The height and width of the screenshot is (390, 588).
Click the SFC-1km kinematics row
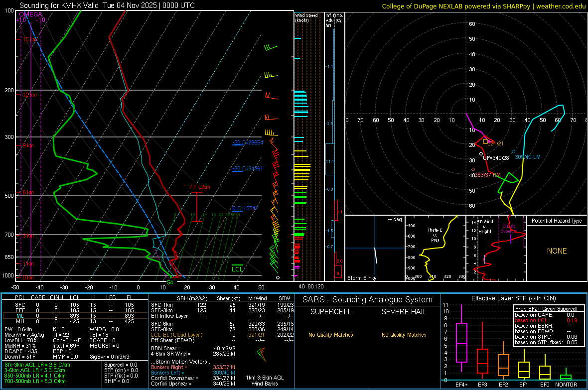point(222,305)
